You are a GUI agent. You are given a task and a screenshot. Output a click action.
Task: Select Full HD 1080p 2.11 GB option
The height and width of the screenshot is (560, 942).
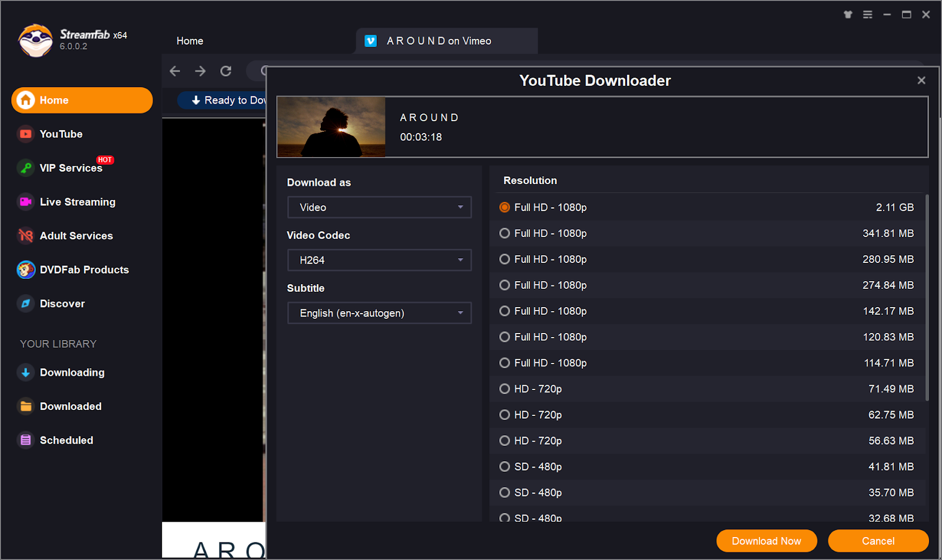707,208
